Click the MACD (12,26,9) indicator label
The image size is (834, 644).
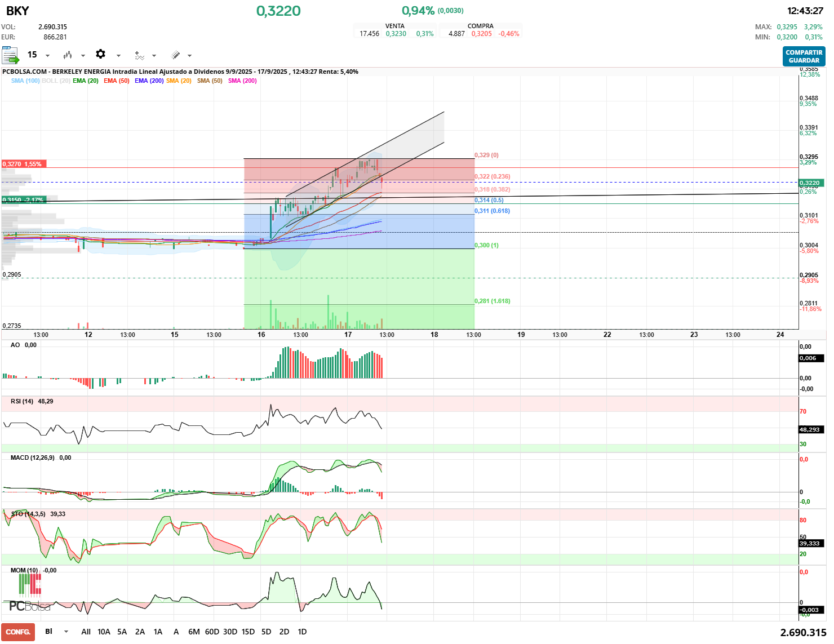(x=33, y=458)
